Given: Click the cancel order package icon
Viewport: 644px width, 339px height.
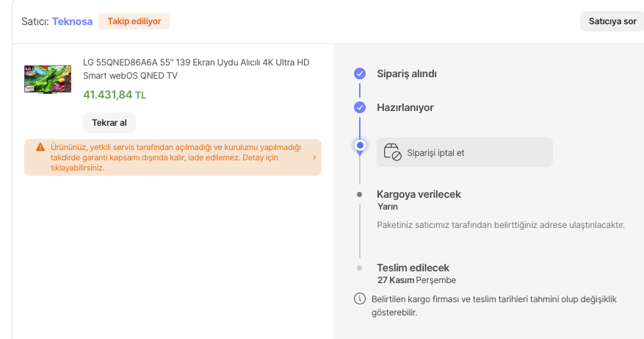Looking at the screenshot, I should coord(393,152).
